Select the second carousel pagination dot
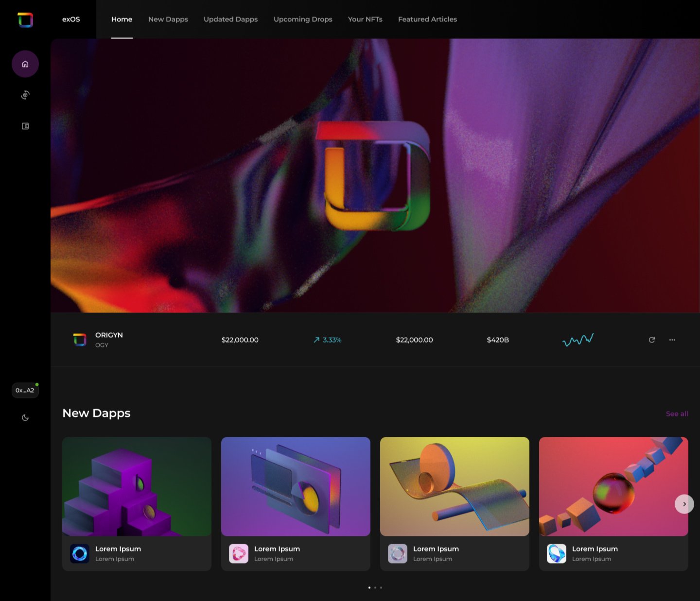This screenshot has height=601, width=700. 375,588
